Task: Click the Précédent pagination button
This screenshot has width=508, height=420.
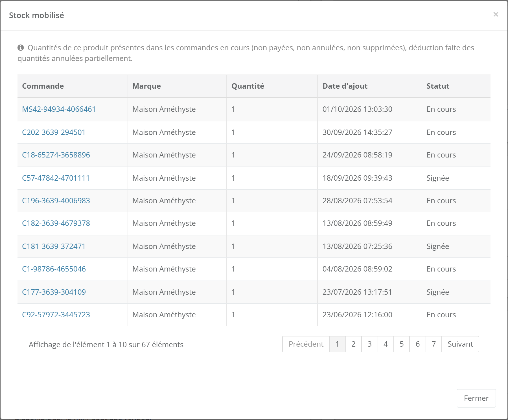Action: coord(306,344)
